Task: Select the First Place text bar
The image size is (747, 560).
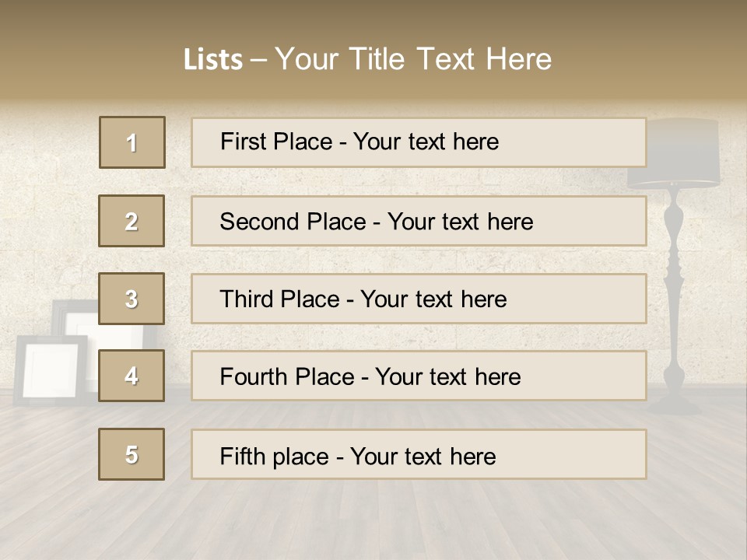Action: pyautogui.click(x=419, y=142)
